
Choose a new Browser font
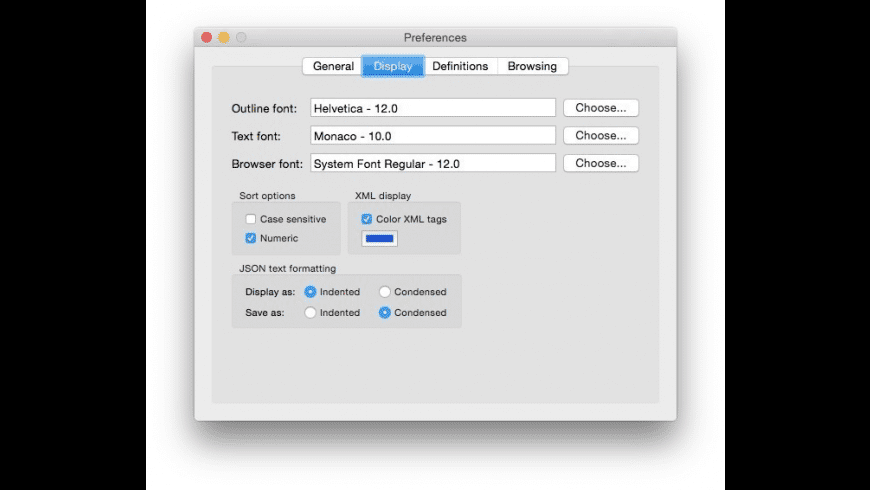pos(601,163)
